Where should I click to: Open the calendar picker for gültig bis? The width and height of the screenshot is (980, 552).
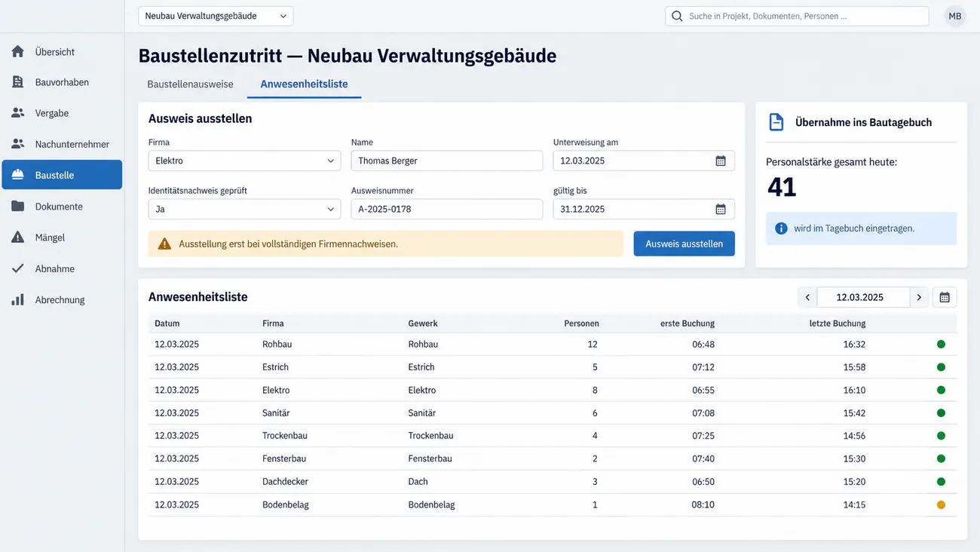(721, 209)
